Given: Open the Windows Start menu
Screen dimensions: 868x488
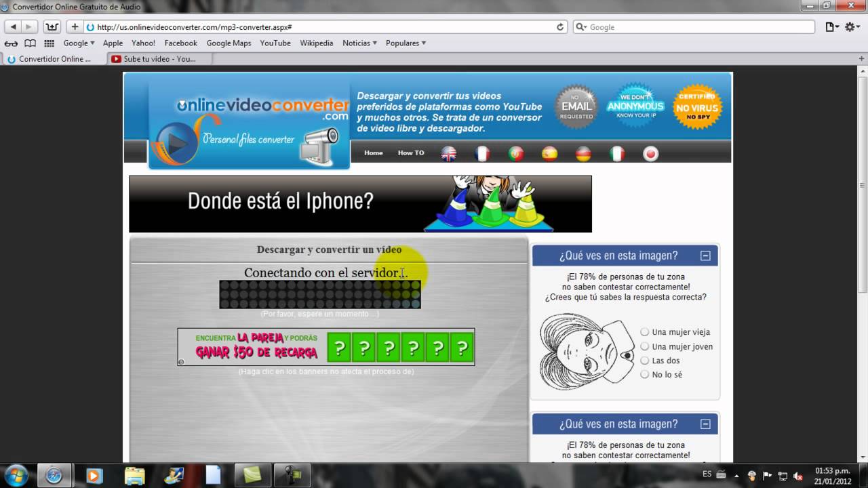Looking at the screenshot, I should pyautogui.click(x=16, y=475).
